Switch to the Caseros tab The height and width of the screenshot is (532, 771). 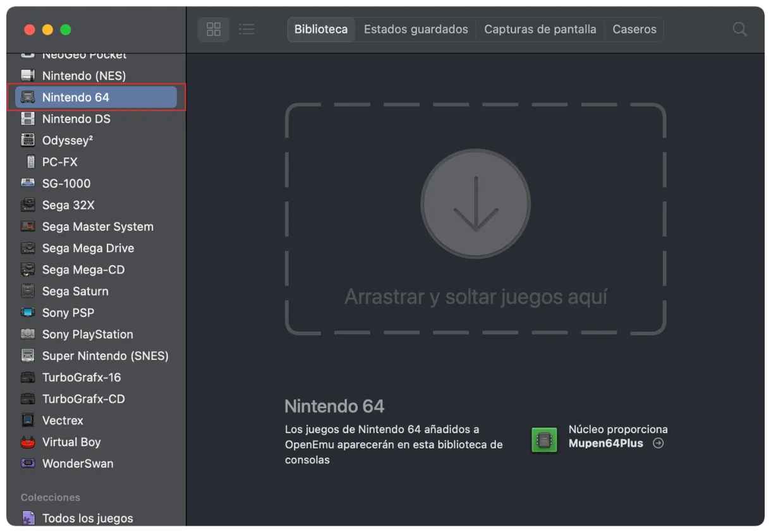point(634,29)
